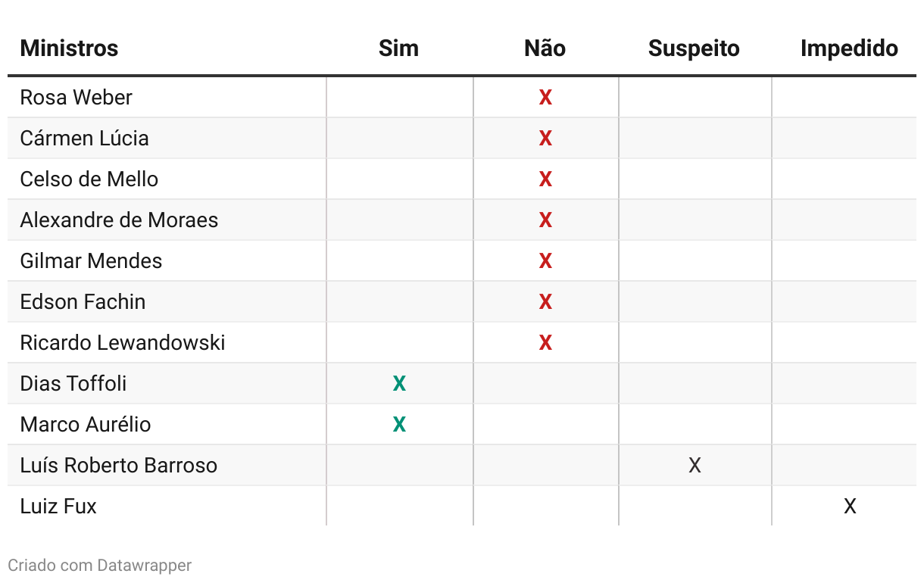Click the red X for Edson Fachin
This screenshot has width=924, height=583.
pyautogui.click(x=545, y=301)
